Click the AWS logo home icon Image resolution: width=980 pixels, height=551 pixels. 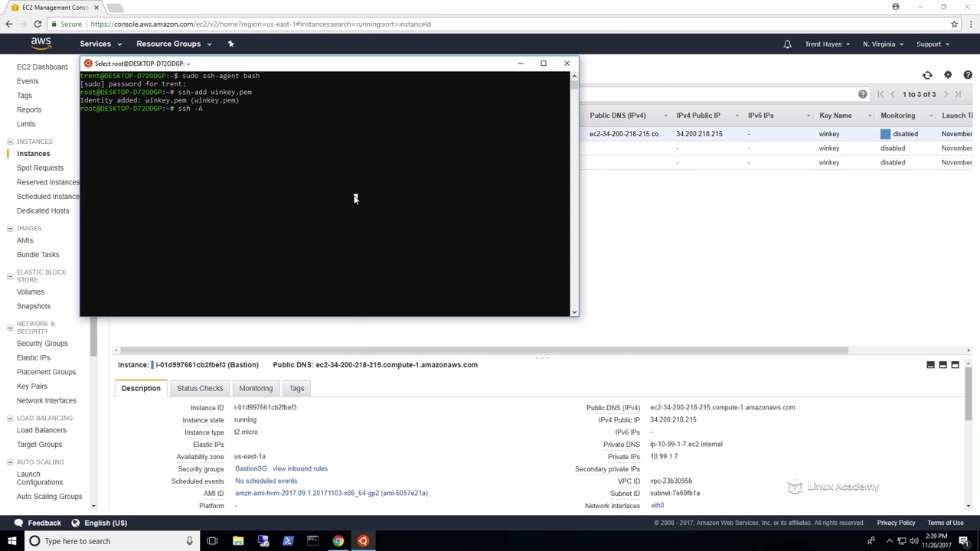click(41, 44)
